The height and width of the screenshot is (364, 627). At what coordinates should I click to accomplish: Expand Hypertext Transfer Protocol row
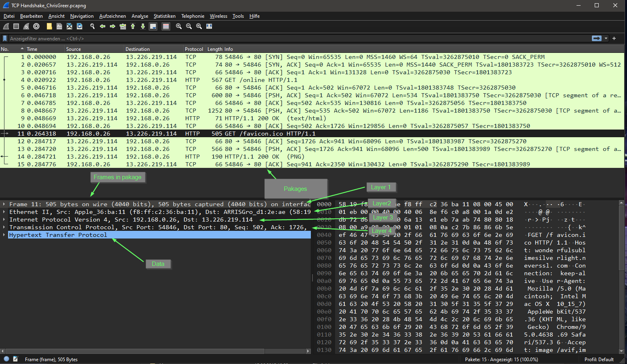coord(4,235)
